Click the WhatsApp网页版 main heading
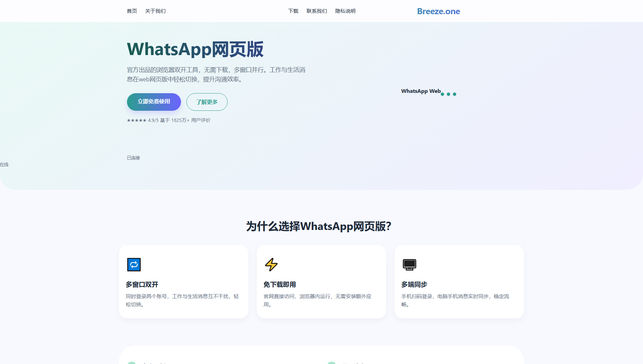 point(195,49)
